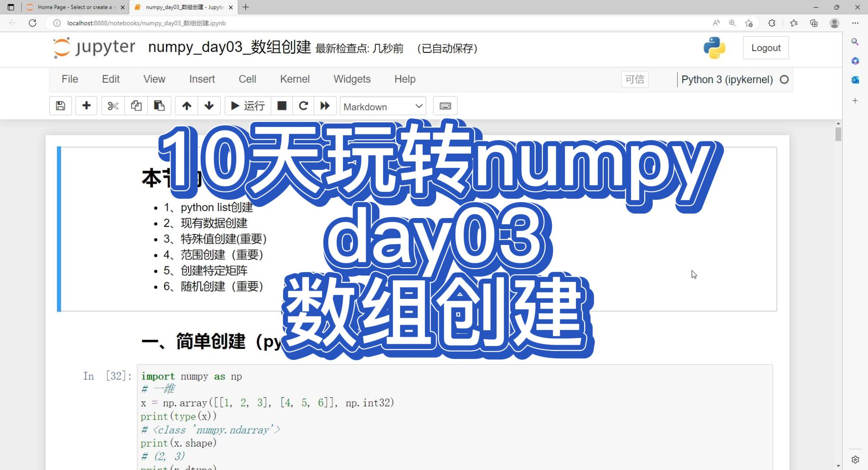Viewport: 868px width, 470px height.
Task: Restart kernel and run all cells
Action: coord(325,106)
